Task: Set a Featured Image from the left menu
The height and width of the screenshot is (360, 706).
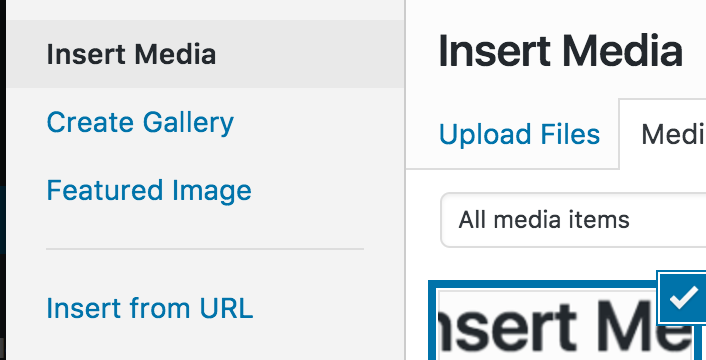Action: (x=149, y=190)
